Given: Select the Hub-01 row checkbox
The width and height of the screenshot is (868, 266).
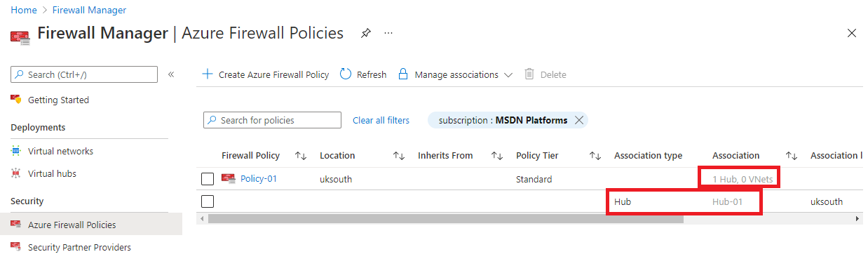Looking at the screenshot, I should [208, 201].
